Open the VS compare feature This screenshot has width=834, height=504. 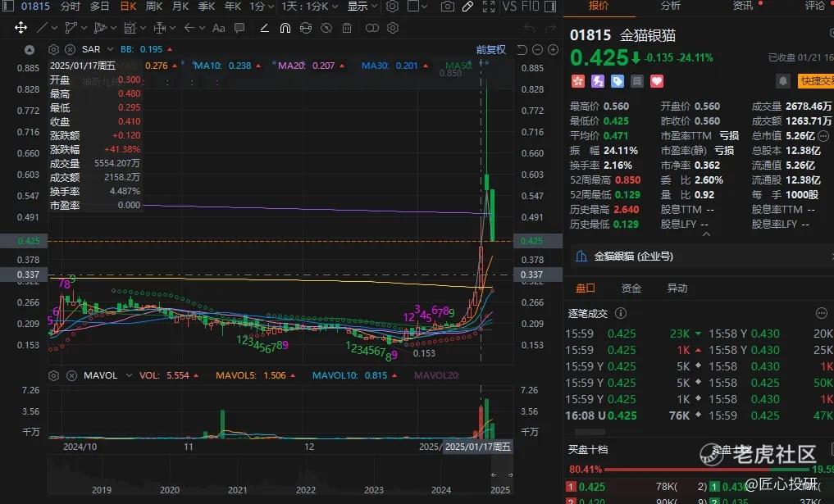[509, 7]
